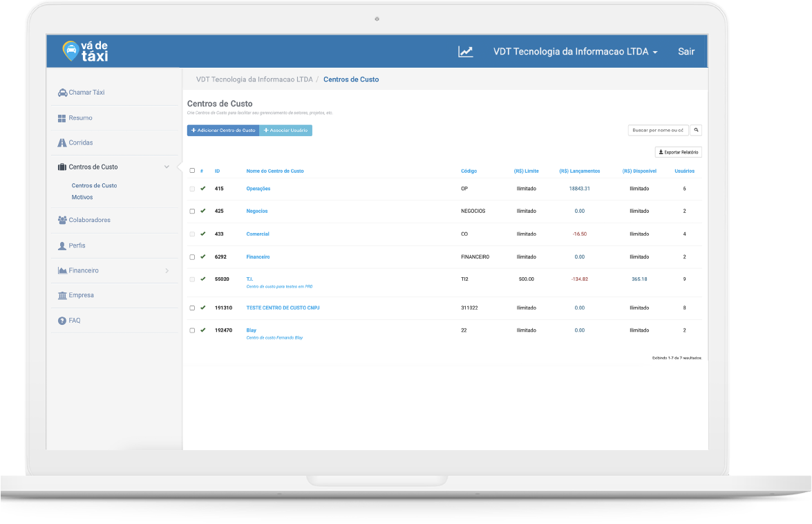
Task: Click lançamentos value 18843.31
Action: 580,189
